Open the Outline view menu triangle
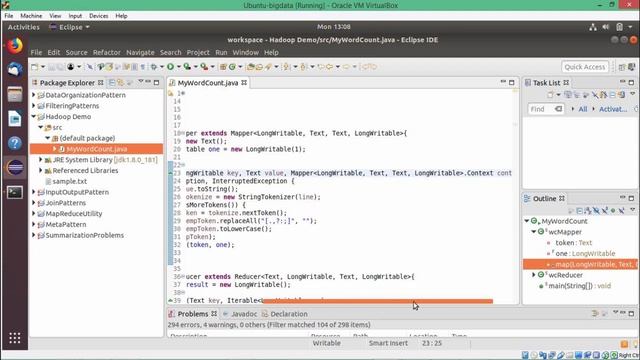This screenshot has width=640, height=360. click(632, 210)
